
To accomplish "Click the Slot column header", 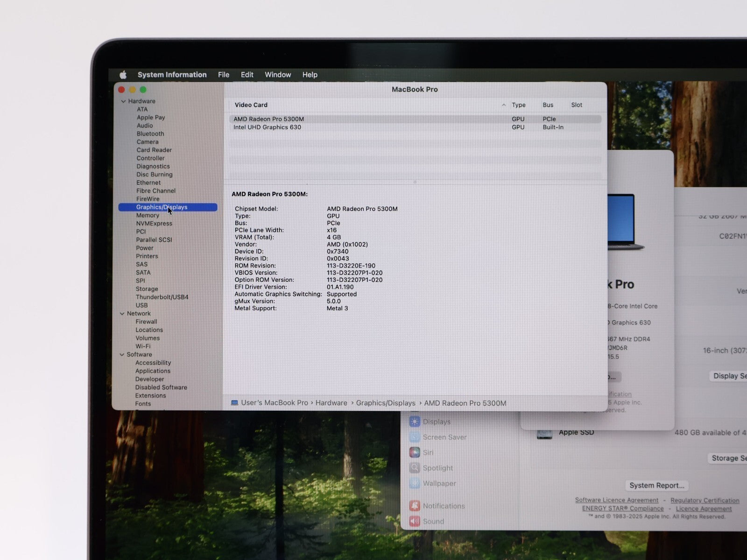I will pyautogui.click(x=577, y=105).
